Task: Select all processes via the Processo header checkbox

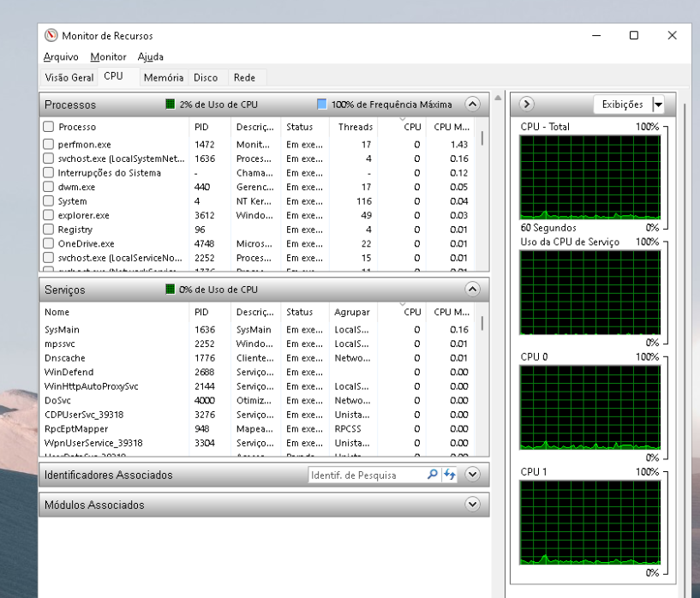Action: click(49, 127)
